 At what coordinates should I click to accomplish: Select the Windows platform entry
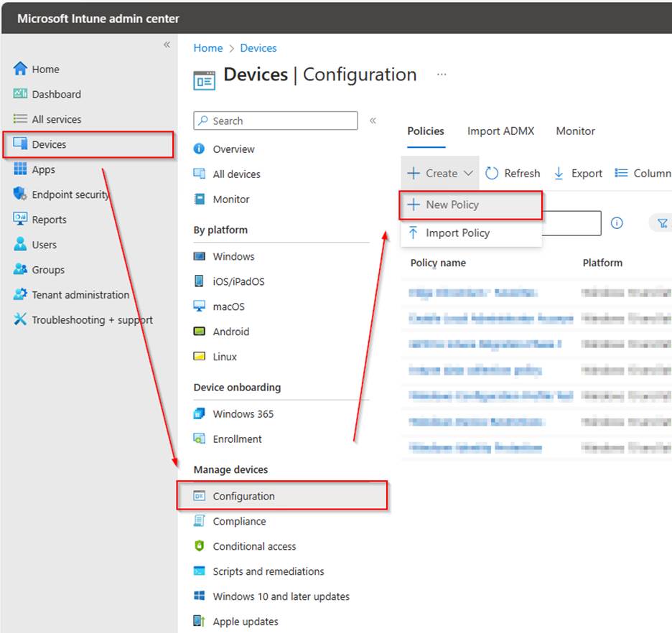(233, 256)
